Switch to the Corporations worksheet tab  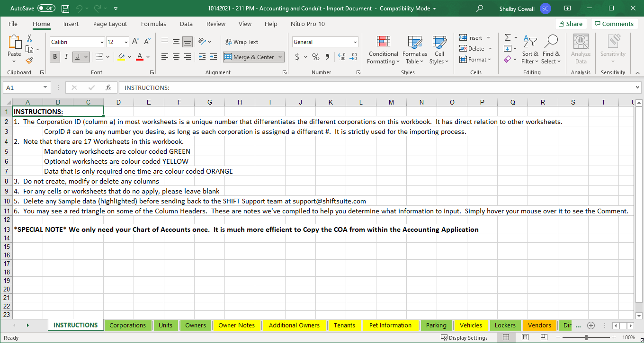click(x=127, y=325)
